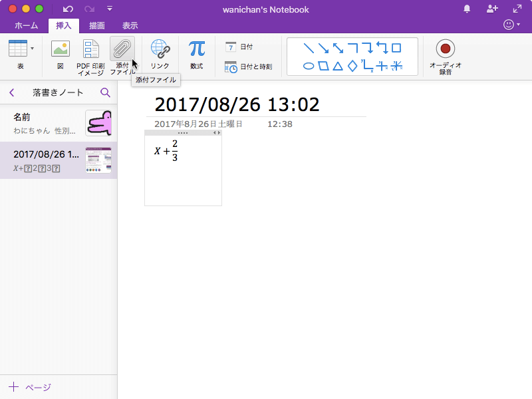
Task: Select the elbow arrow connector shape
Action: [x=368, y=48]
